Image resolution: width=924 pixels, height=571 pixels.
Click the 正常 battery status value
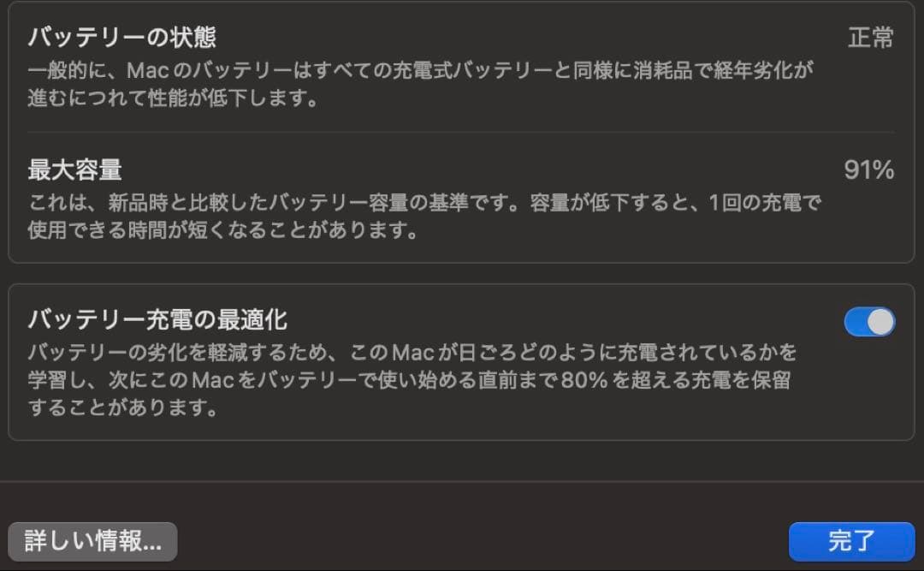click(871, 38)
